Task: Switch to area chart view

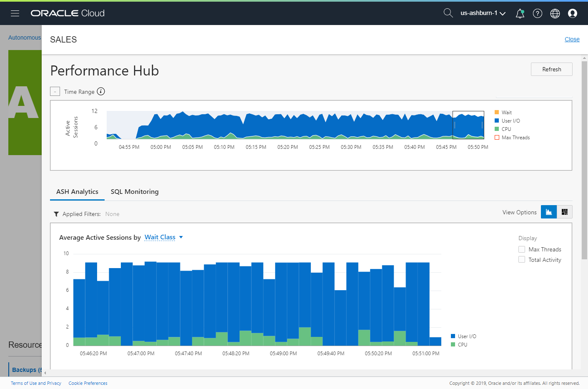Action: tap(549, 212)
